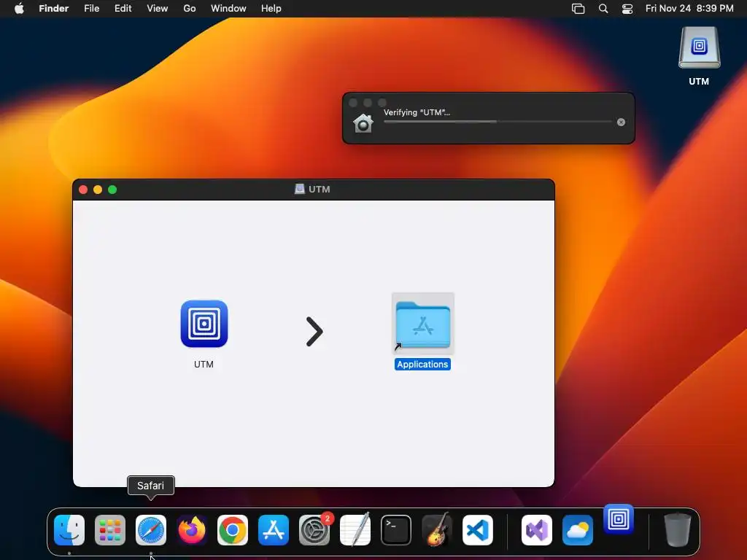Select the UTM app icon in the window
Viewport: 747px width, 560px height.
(x=204, y=324)
